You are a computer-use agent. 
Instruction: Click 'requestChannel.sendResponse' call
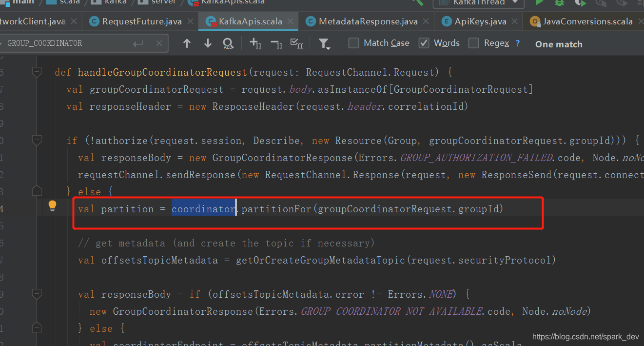point(156,175)
